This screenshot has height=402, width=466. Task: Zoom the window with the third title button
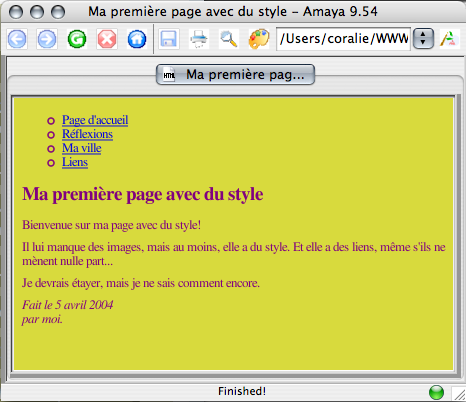[58, 12]
